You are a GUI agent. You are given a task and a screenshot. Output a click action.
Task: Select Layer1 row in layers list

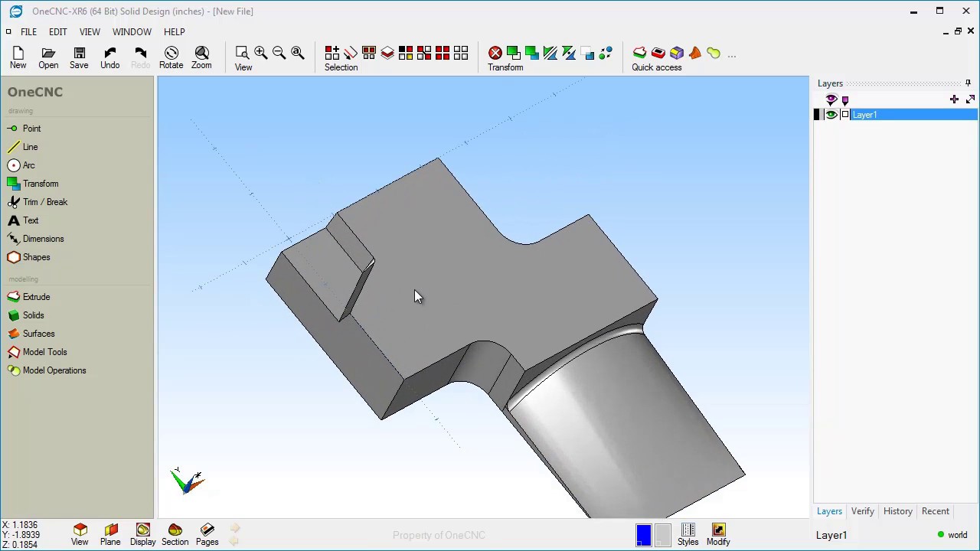click(895, 115)
